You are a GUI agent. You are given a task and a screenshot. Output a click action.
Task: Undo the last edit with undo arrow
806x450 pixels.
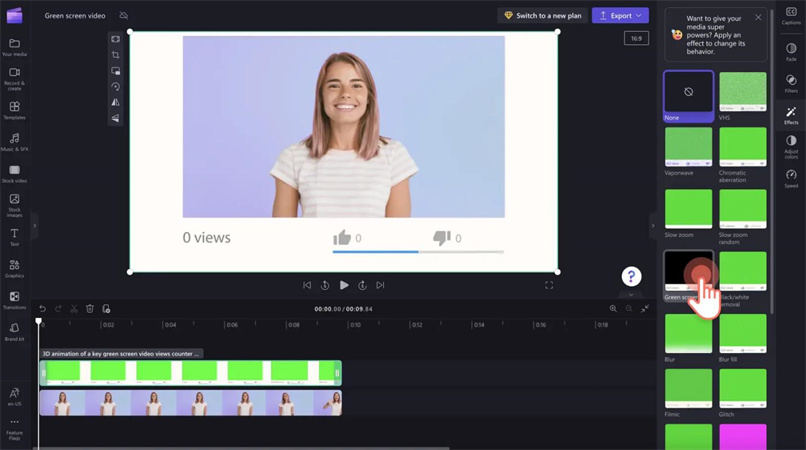pyautogui.click(x=42, y=309)
